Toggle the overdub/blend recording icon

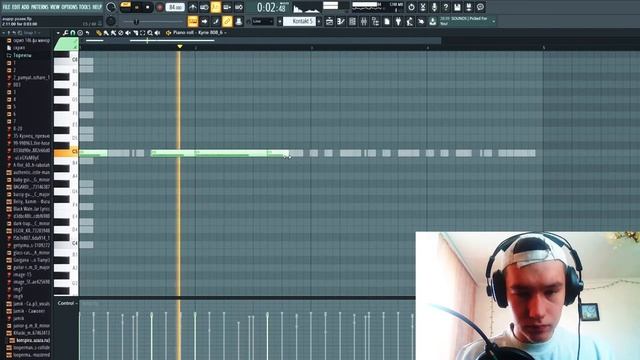pos(227,7)
